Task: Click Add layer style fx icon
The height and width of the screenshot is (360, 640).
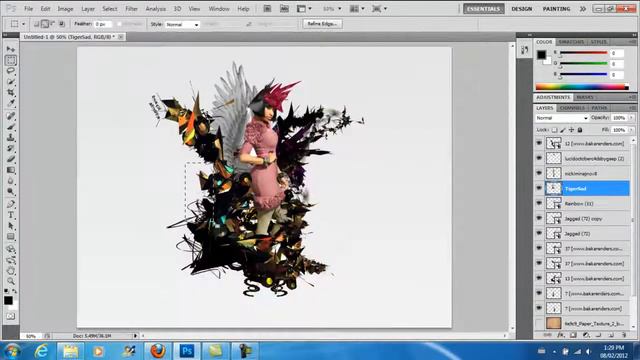Action: coord(561,335)
